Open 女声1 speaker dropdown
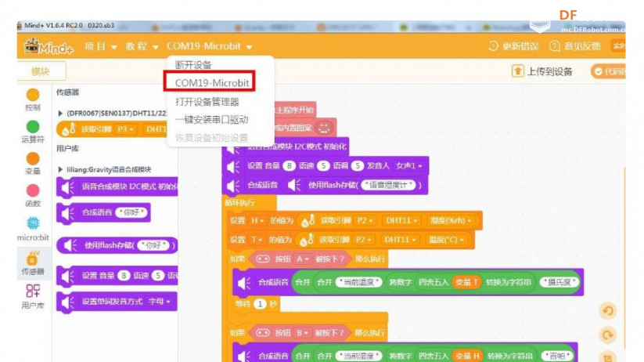The width and height of the screenshot is (644, 362). coord(408,166)
